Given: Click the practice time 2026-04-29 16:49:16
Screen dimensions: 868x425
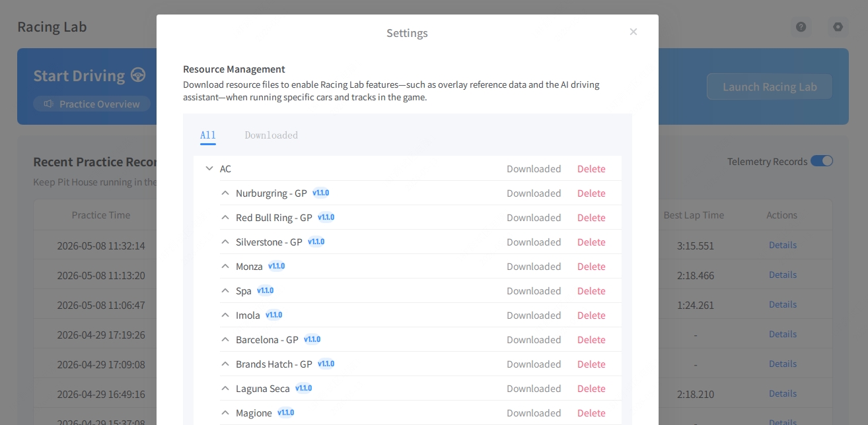Looking at the screenshot, I should coord(101,394).
